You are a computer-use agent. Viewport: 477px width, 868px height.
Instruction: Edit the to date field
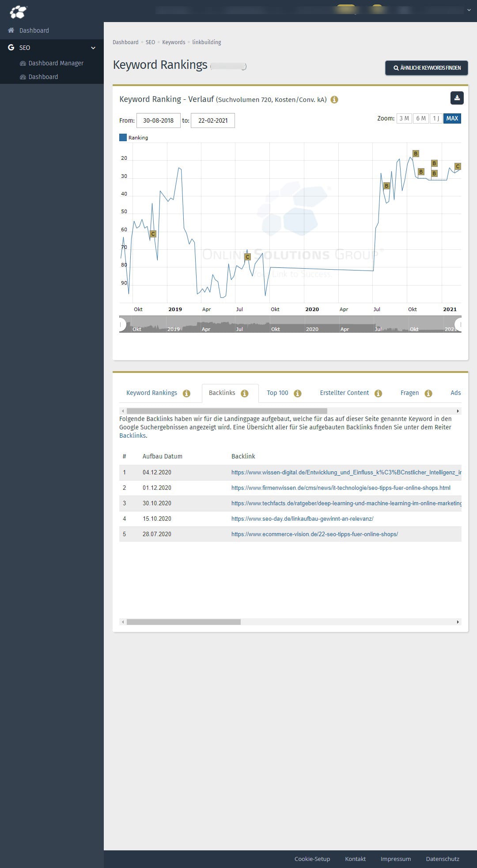pyautogui.click(x=213, y=120)
